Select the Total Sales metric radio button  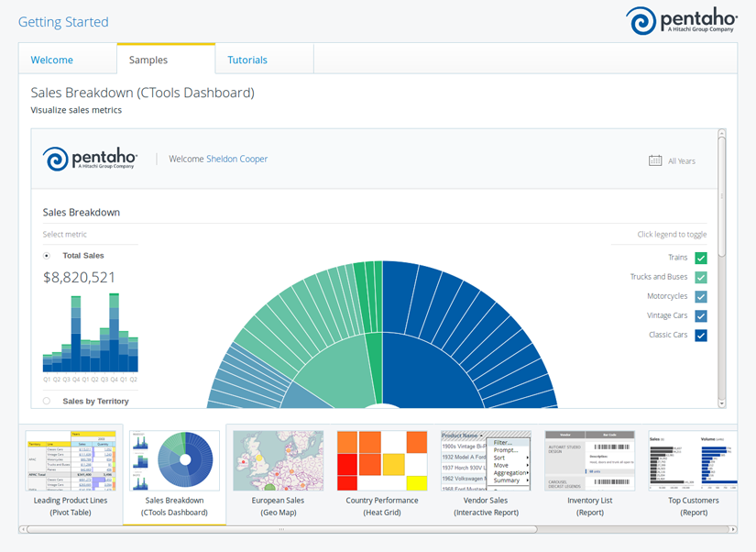[x=47, y=256]
